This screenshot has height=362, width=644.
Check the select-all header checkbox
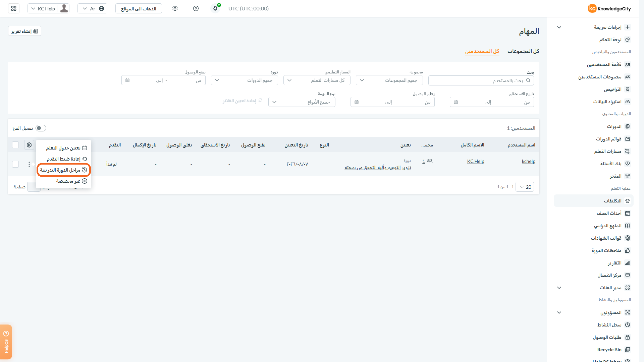coord(15,145)
